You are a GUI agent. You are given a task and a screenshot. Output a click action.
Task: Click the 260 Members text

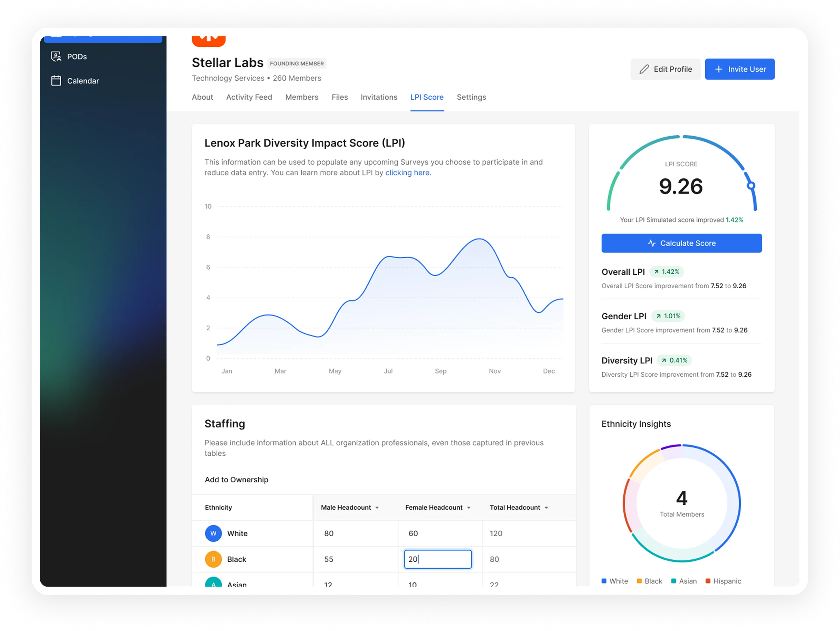pos(297,78)
